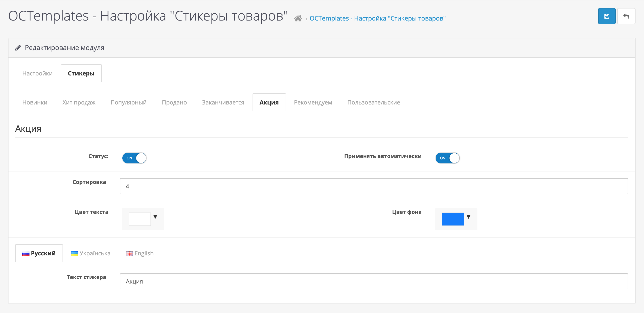Viewport: 644px width, 313px height.
Task: Click the Текст стикера input field
Action: pyautogui.click(x=374, y=281)
